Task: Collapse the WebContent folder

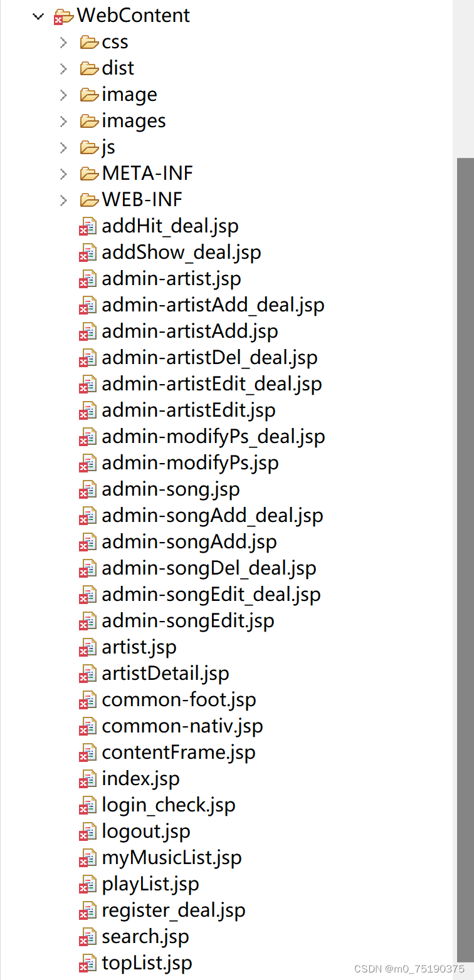Action: pyautogui.click(x=38, y=16)
